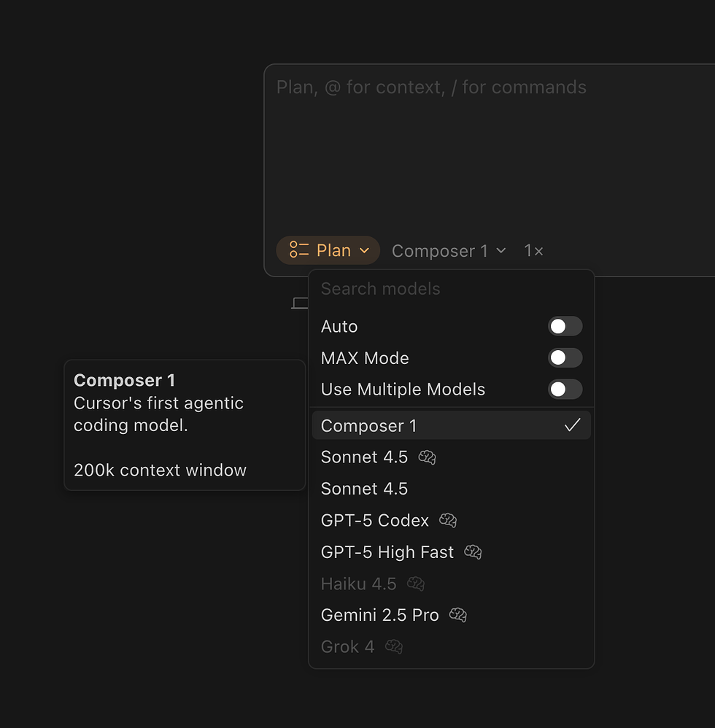Click the chevron next to Composer 1
715x728 pixels.
tap(501, 251)
